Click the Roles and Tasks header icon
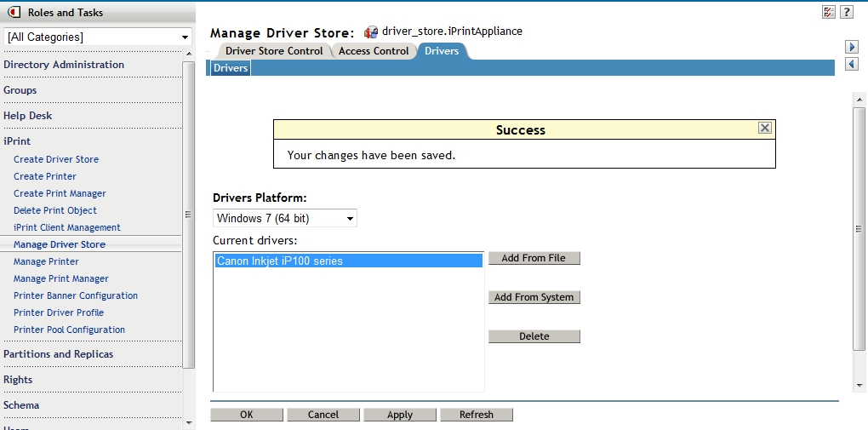The width and height of the screenshot is (868, 430). pyautogui.click(x=15, y=12)
